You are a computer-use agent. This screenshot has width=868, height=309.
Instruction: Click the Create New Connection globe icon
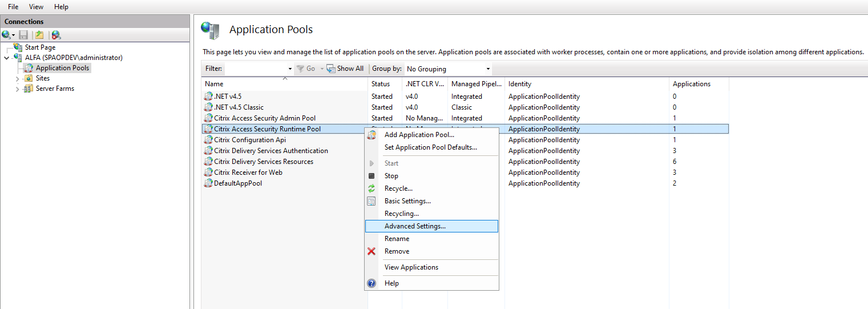[6, 35]
